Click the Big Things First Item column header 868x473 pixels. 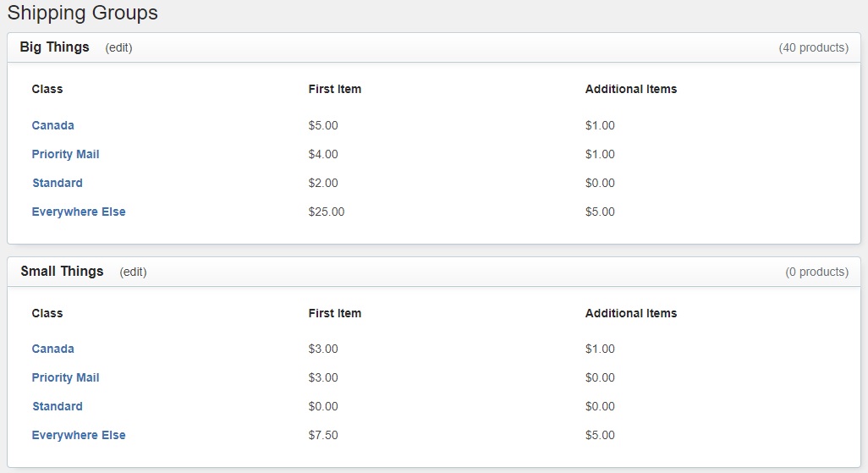[x=334, y=89]
